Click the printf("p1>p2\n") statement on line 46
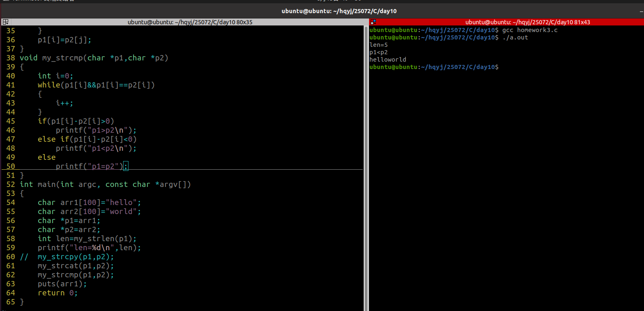Screen dimensions: 644x311 96,130
